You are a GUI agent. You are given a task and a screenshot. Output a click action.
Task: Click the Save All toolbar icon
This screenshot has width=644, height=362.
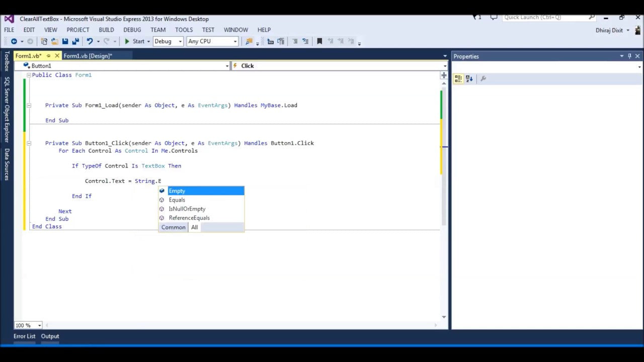(x=75, y=41)
